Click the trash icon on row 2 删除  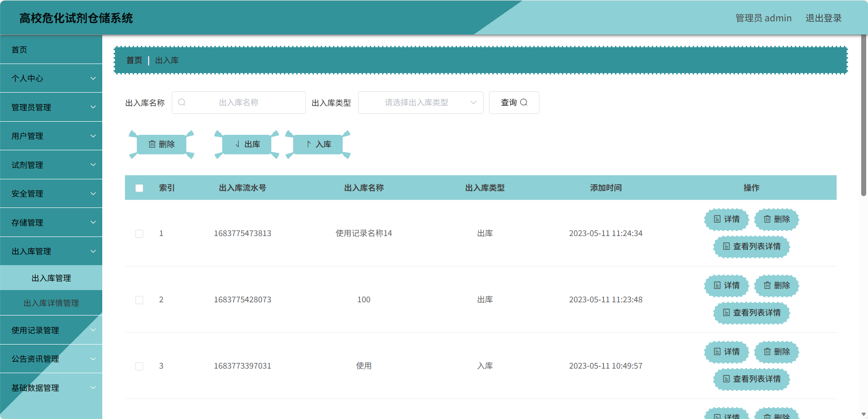[x=767, y=286]
